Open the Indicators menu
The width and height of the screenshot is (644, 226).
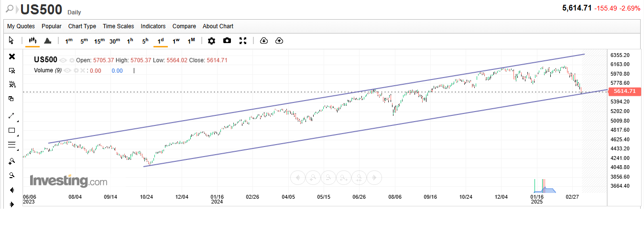pyautogui.click(x=153, y=26)
